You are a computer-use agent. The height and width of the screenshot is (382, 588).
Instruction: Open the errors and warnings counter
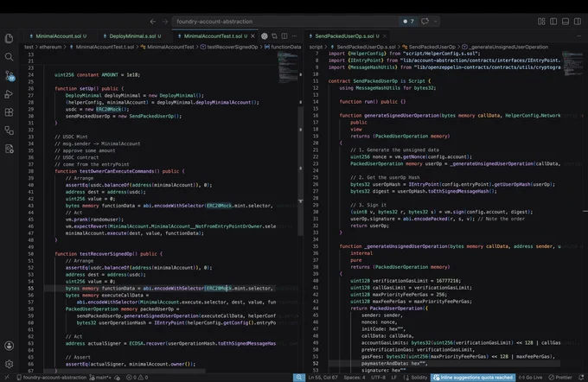tap(137, 378)
